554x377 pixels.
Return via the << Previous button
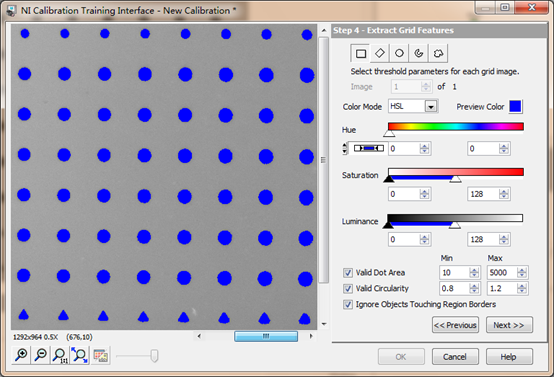[455, 325]
